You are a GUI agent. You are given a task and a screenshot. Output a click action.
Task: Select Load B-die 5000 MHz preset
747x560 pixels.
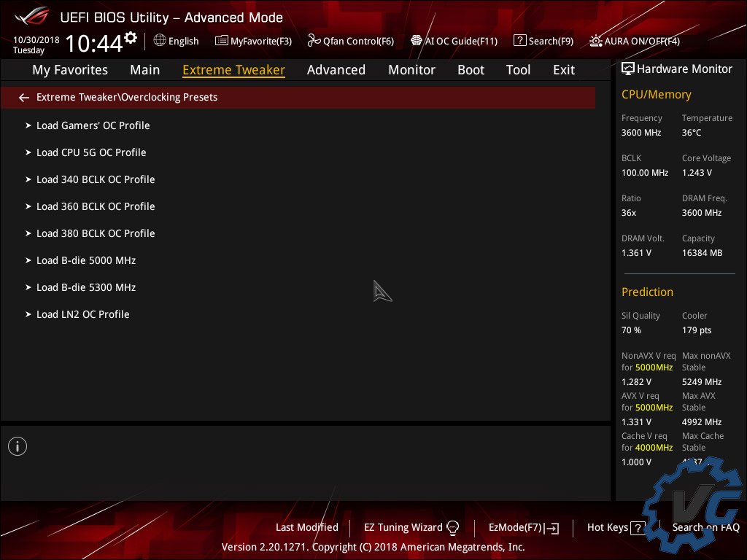86,260
